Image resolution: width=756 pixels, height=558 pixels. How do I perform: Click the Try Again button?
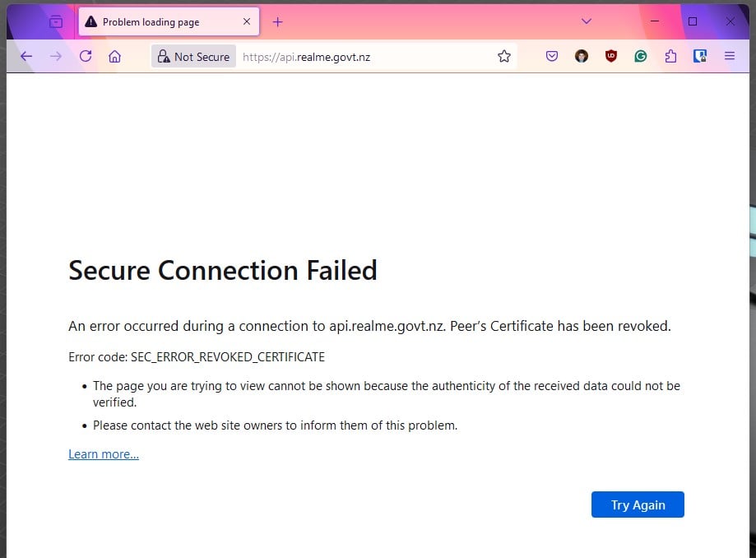(x=638, y=505)
